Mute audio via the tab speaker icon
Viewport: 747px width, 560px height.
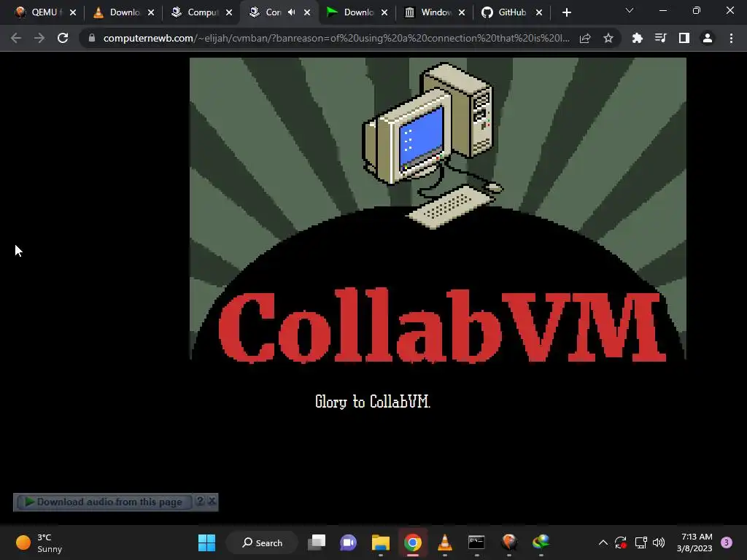pyautogui.click(x=292, y=12)
